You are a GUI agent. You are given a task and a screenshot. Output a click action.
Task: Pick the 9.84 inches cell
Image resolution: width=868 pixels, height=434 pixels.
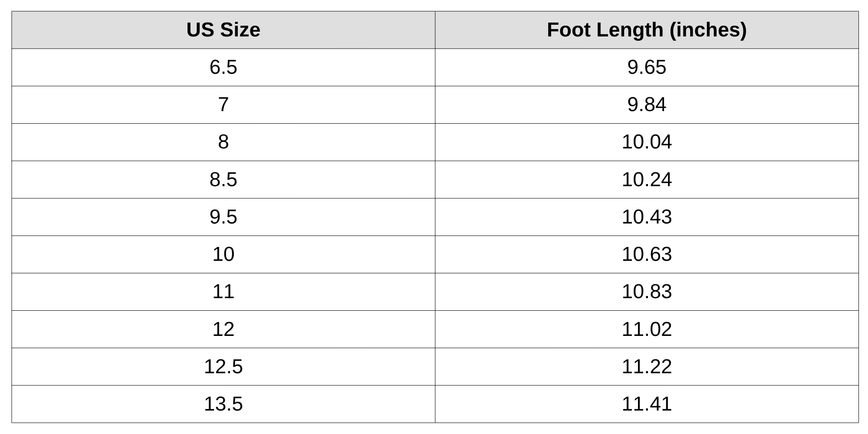(x=647, y=105)
